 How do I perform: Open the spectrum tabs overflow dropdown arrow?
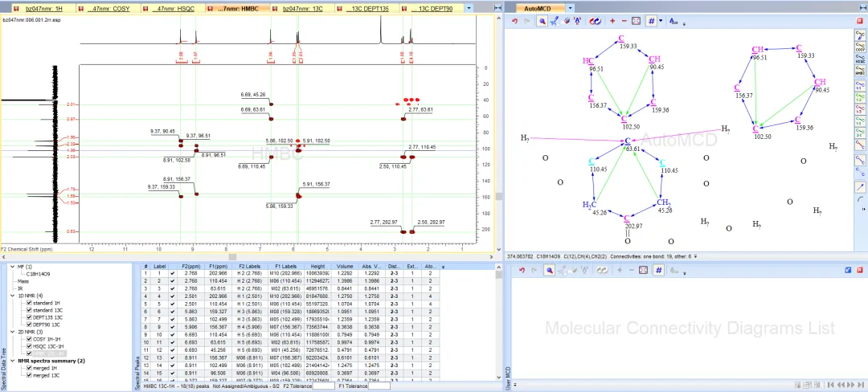tap(469, 8)
